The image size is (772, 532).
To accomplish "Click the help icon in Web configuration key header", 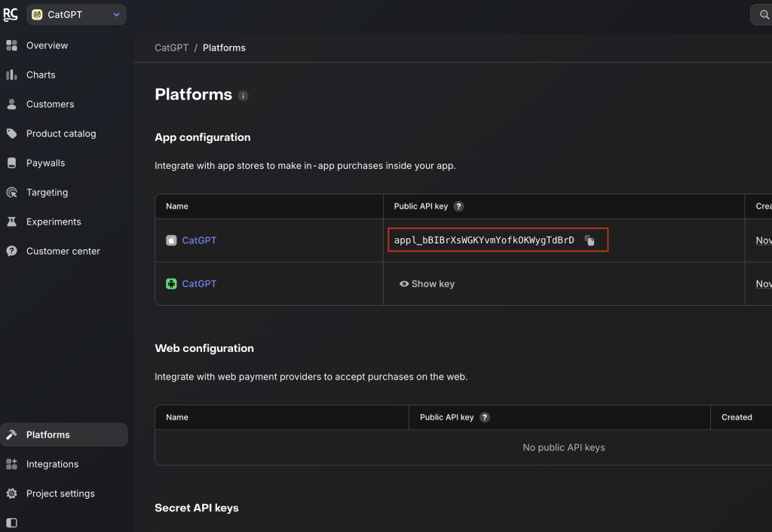I will point(485,417).
